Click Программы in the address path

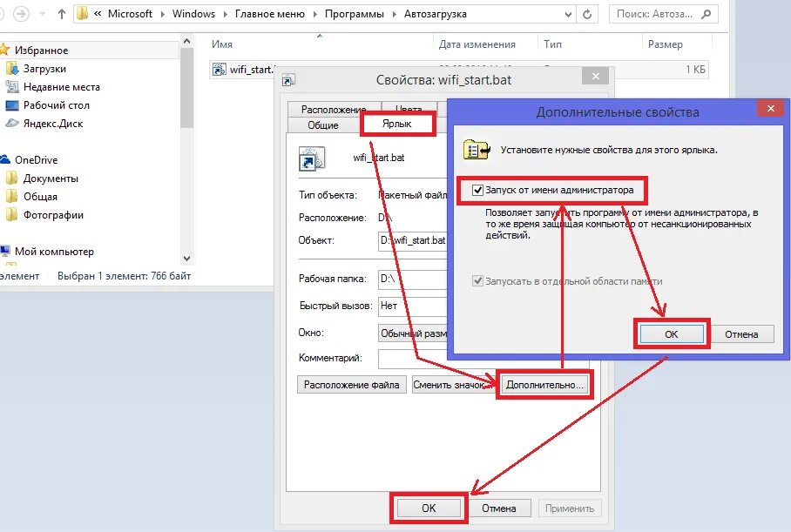[355, 14]
